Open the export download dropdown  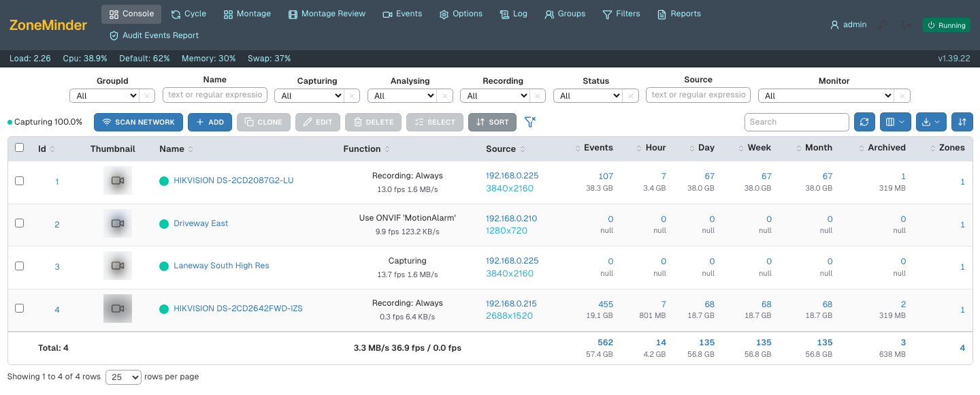[x=931, y=122]
